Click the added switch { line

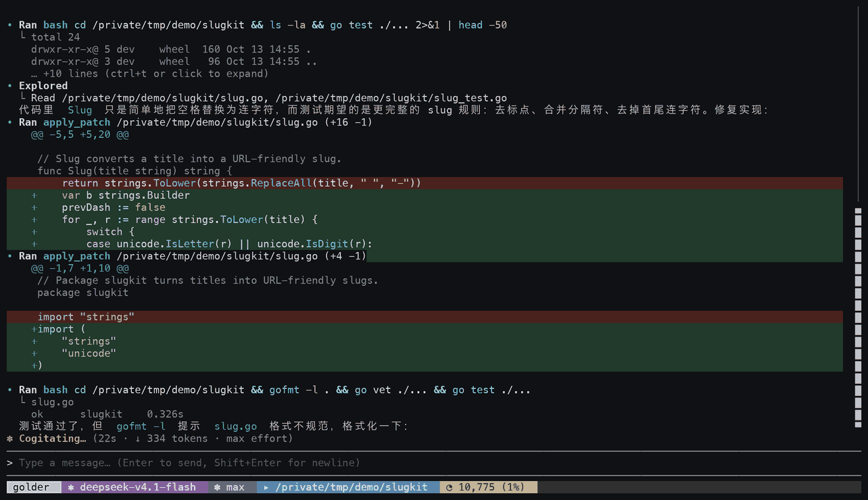425,232
